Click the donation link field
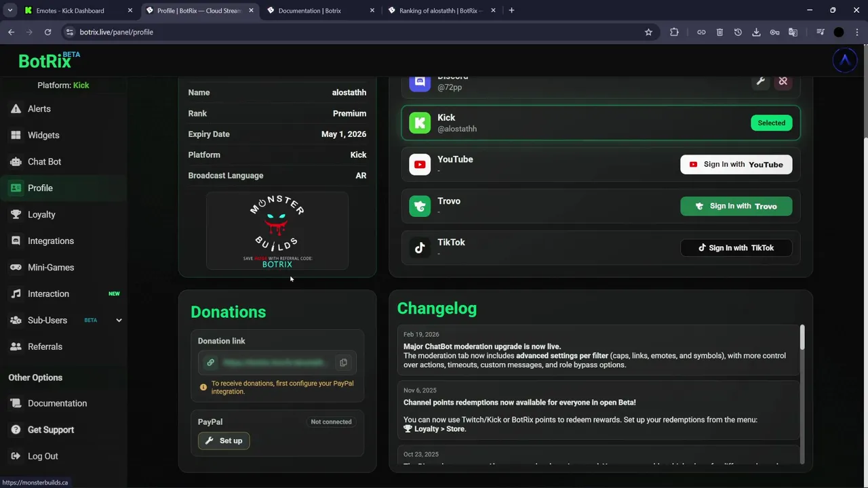The height and width of the screenshot is (488, 868). pyautogui.click(x=277, y=363)
